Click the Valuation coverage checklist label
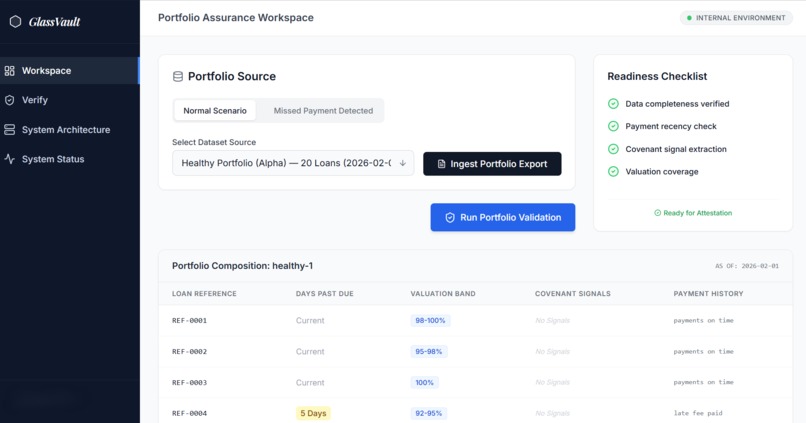 click(x=662, y=172)
